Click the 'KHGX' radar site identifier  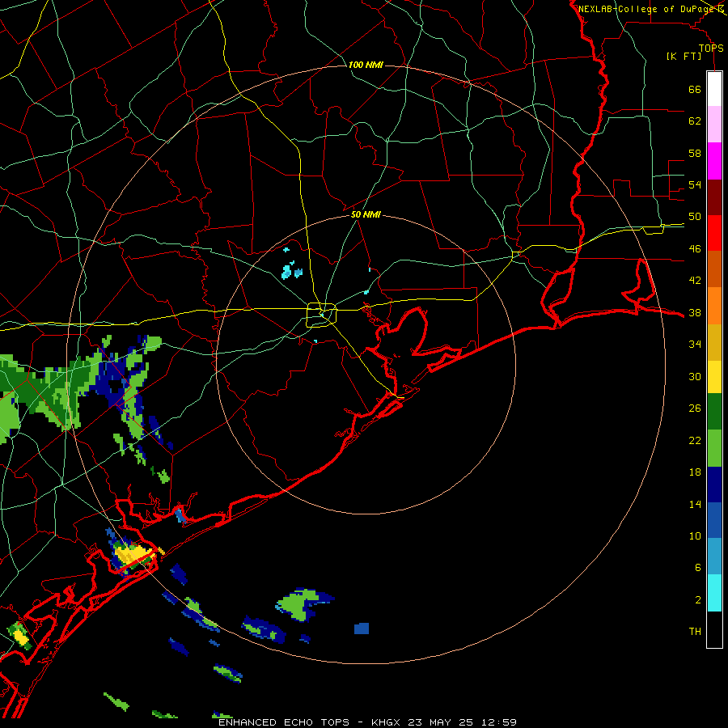385,722
